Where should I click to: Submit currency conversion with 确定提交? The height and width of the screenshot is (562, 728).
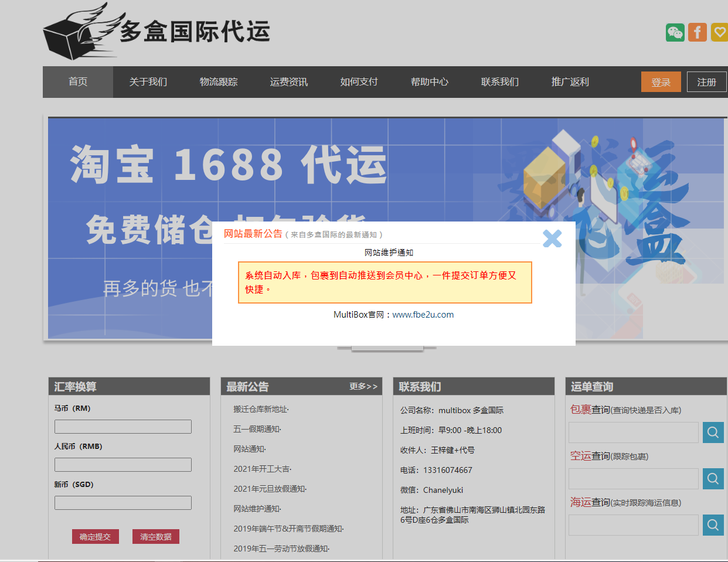95,537
